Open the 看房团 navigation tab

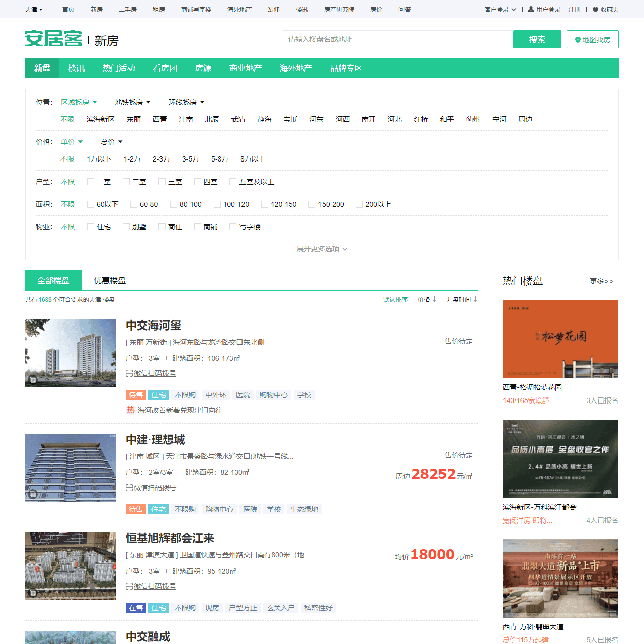(x=165, y=68)
